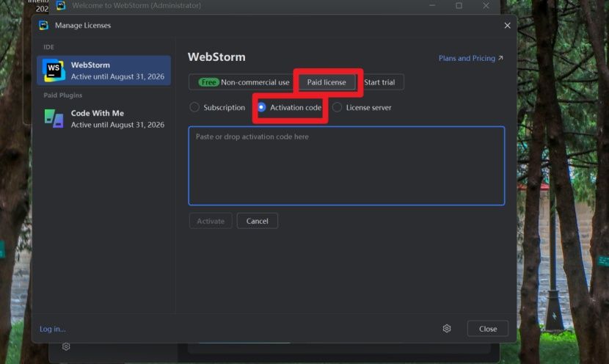The image size is (609, 364).
Task: Click the Activate button
Action: coord(211,221)
